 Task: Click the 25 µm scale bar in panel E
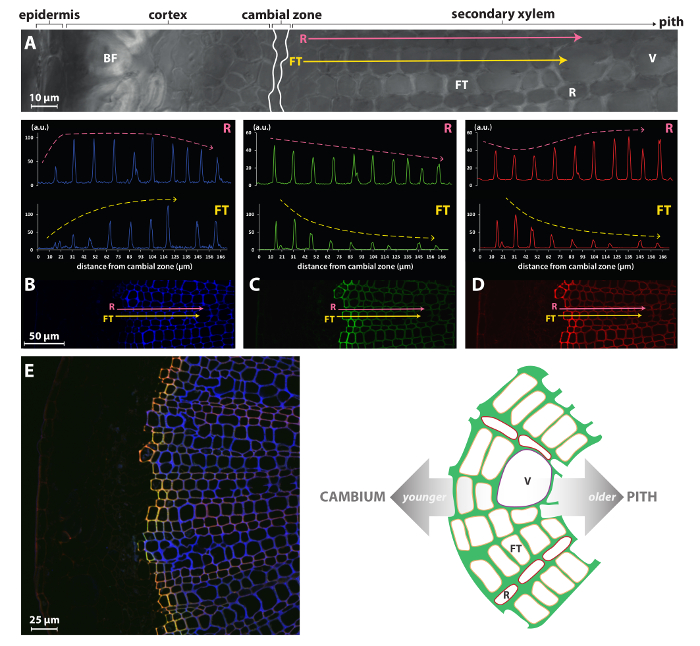tap(40, 628)
